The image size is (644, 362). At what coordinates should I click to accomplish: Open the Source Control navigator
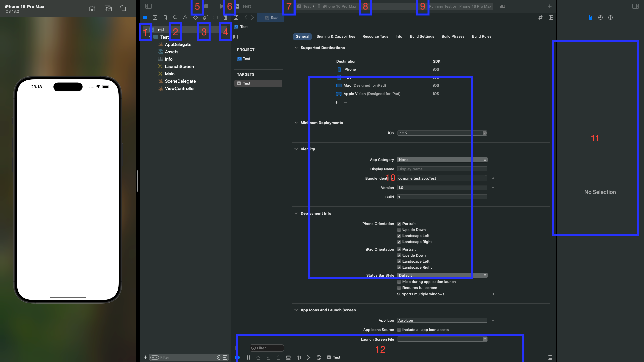click(x=155, y=17)
